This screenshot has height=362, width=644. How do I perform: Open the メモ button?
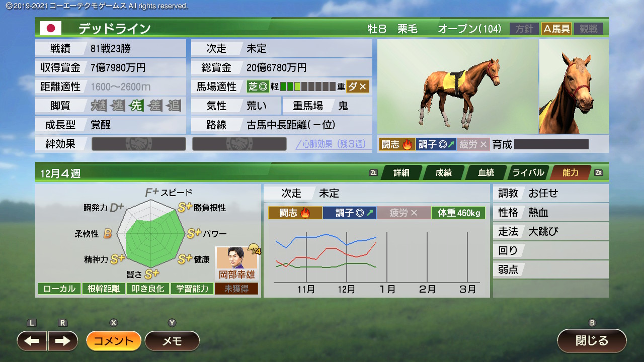(172, 341)
